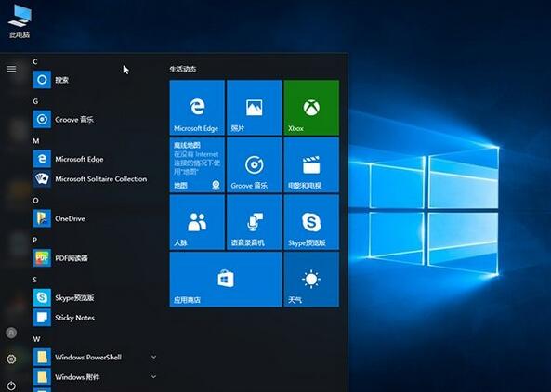Viewport: 551px width, 392px height.
Task: Click the power button in Start
Action: click(x=11, y=385)
